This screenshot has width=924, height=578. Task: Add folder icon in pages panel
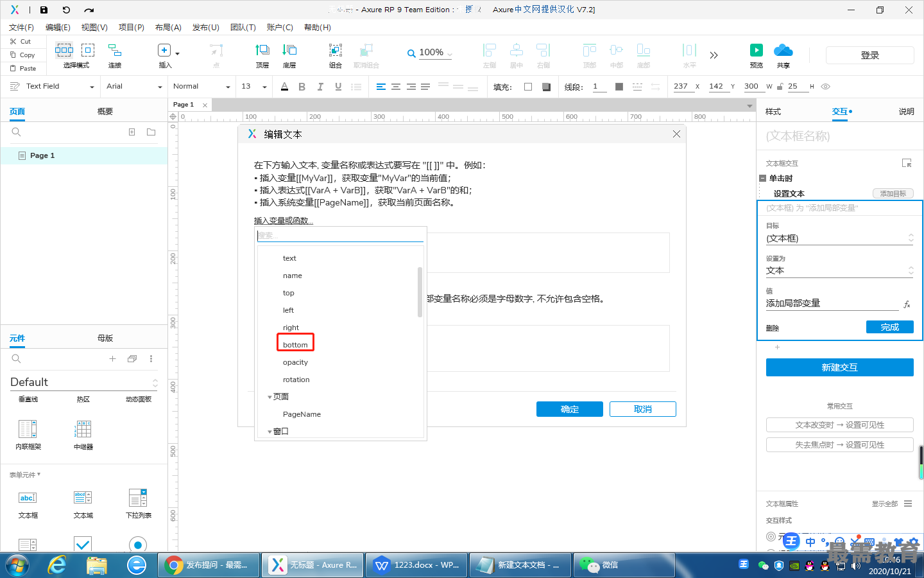[x=151, y=132]
